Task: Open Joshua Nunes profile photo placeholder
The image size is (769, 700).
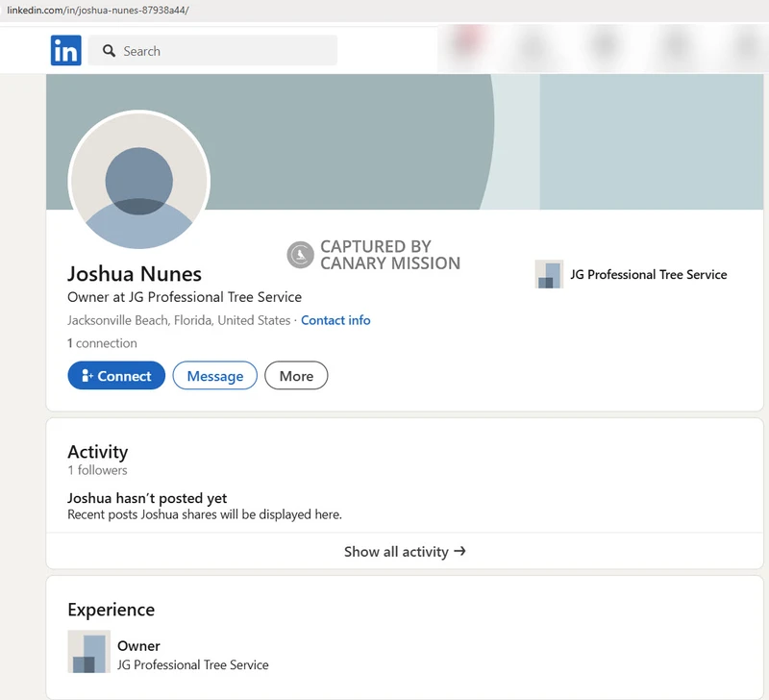Action: (139, 180)
